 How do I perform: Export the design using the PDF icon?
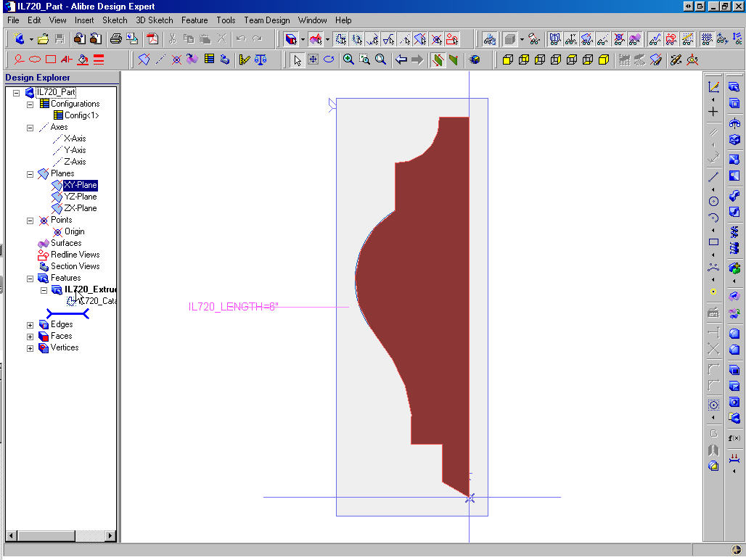[153, 39]
